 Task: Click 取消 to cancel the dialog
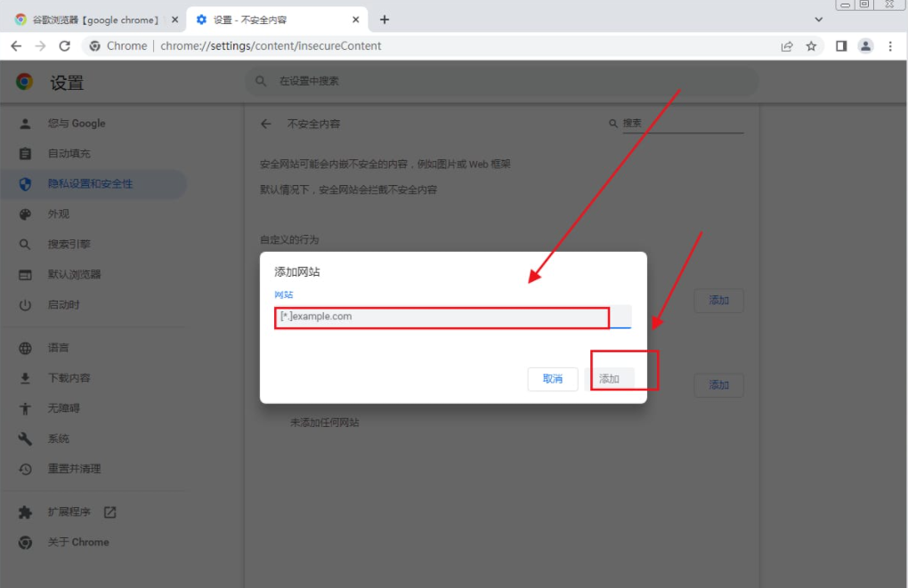(553, 378)
